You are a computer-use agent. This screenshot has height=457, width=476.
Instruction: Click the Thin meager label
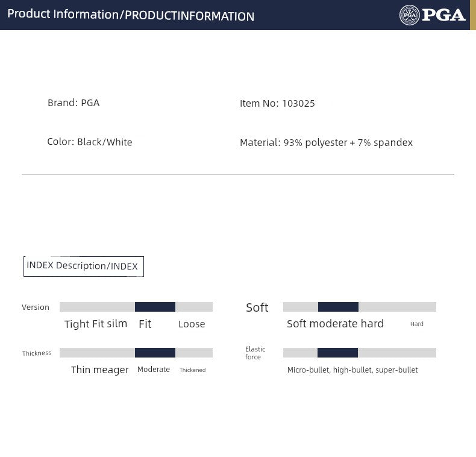[x=100, y=370]
